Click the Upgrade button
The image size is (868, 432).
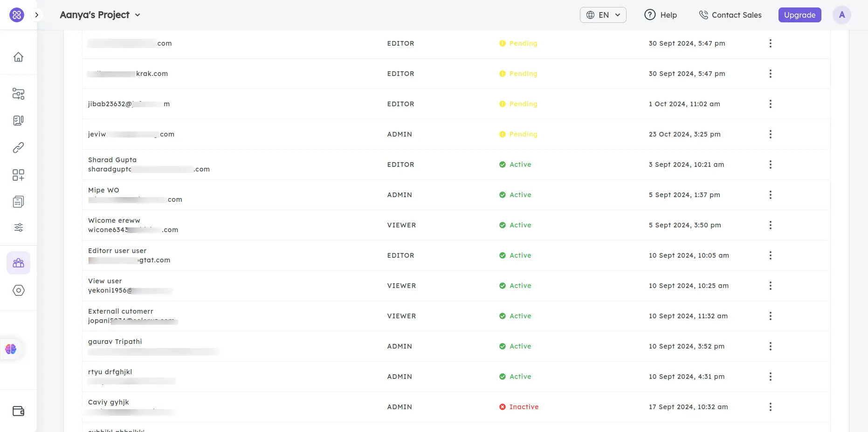[x=799, y=14]
